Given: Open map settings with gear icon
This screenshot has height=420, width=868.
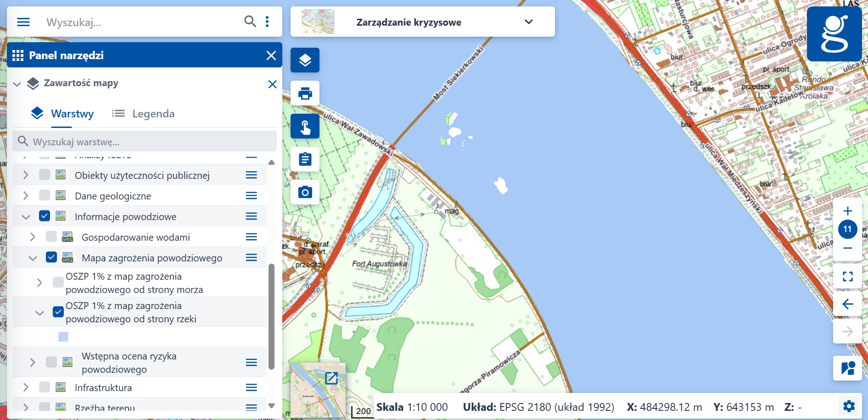Looking at the screenshot, I should (850, 406).
